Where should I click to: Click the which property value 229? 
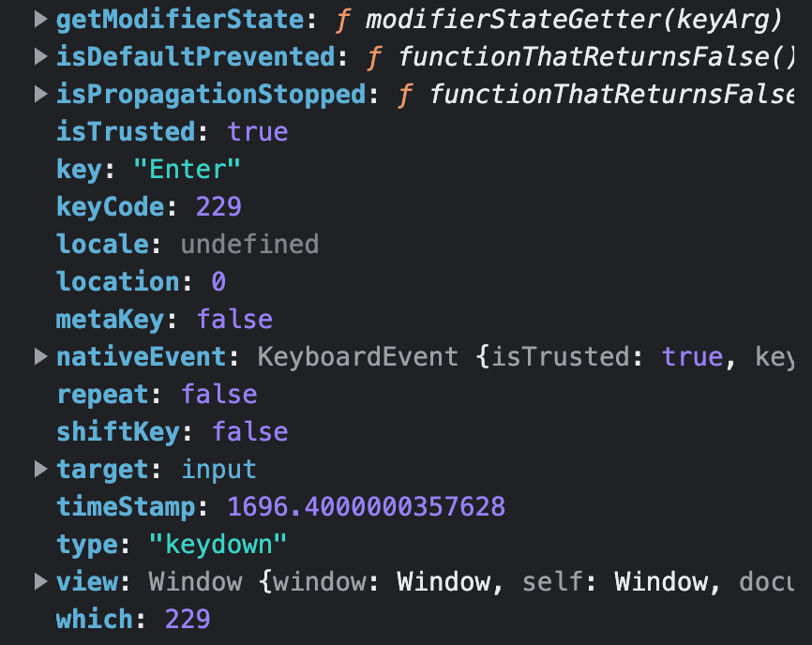(188, 619)
